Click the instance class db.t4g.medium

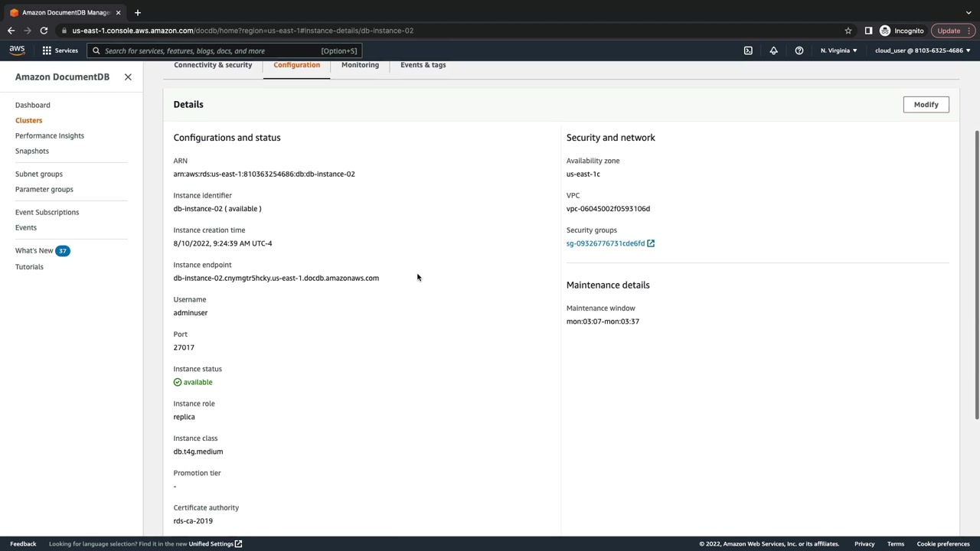click(198, 452)
